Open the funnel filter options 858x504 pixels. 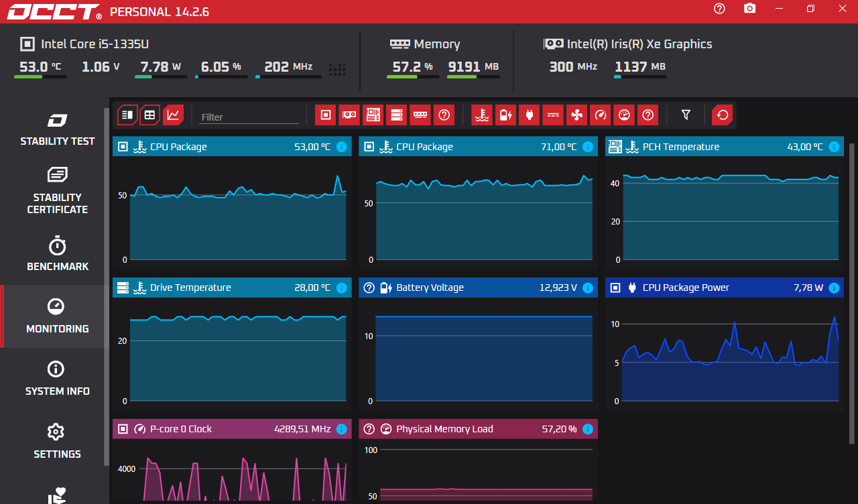(686, 115)
